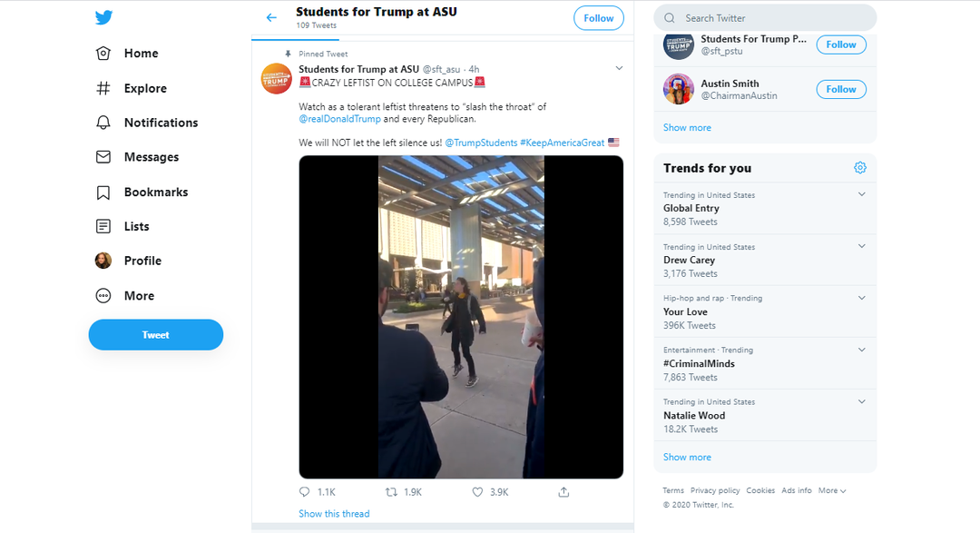Click the Search Twitter field
Image resolution: width=980 pixels, height=533 pixels.
pyautogui.click(x=765, y=18)
